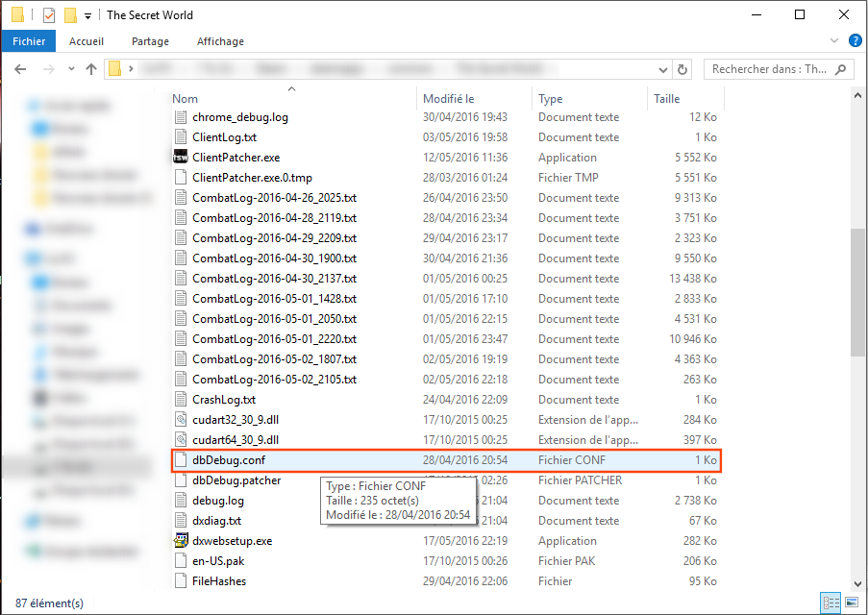Expand the ribbon with the chevron
The height and width of the screenshot is (615, 868).
(834, 40)
